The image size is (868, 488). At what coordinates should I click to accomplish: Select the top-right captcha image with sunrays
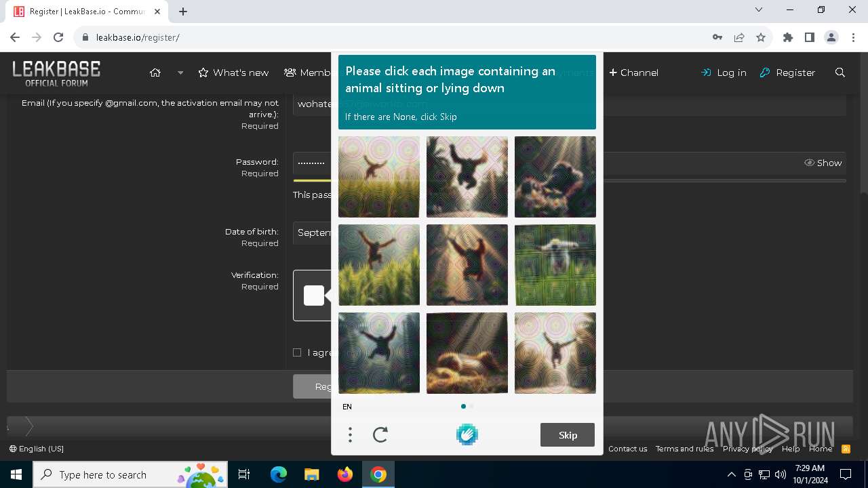555,177
